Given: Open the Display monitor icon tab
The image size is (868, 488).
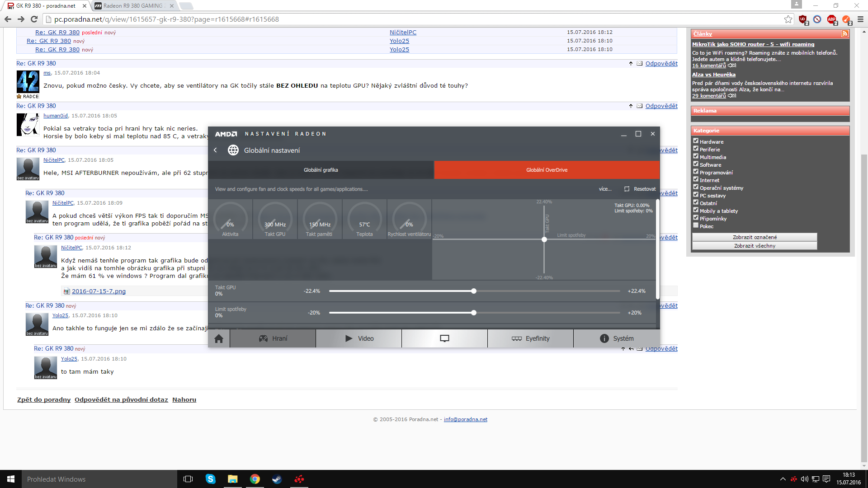Looking at the screenshot, I should (x=444, y=339).
